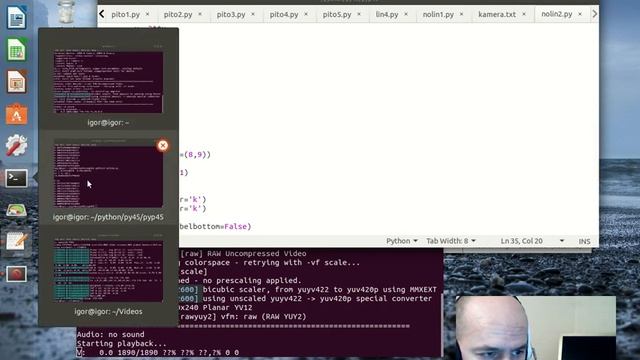Close the pito5.py tab
The height and width of the screenshot is (360, 640).
click(x=359, y=14)
